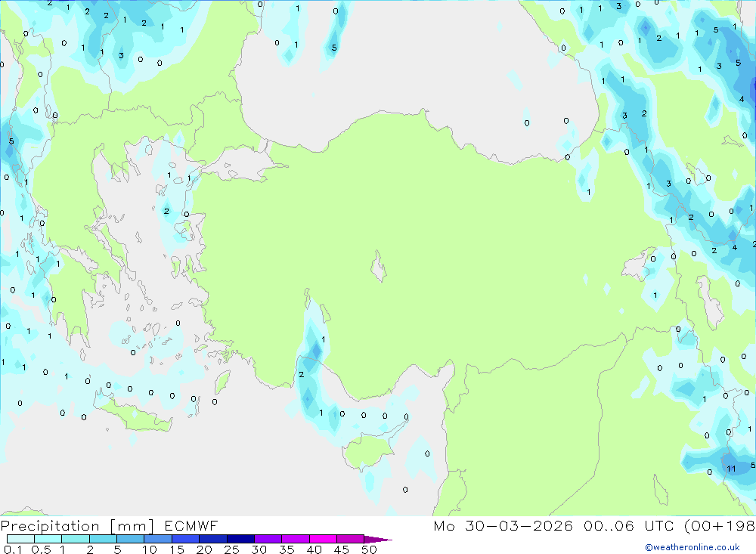Click the 5–10 mm legend color box
The width and height of the screenshot is (756, 554).
point(130,539)
